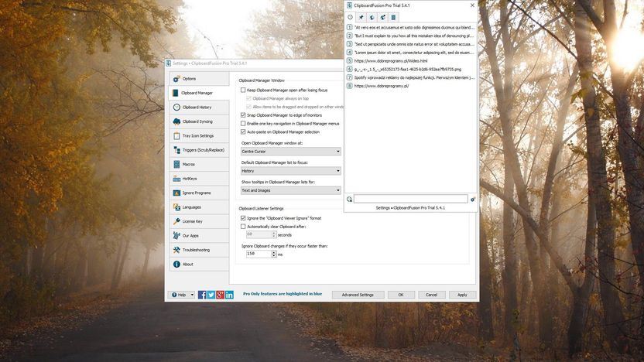This screenshot has height=362, width=644.
Task: Click the Languages icon in the sidebar
Action: point(176,207)
